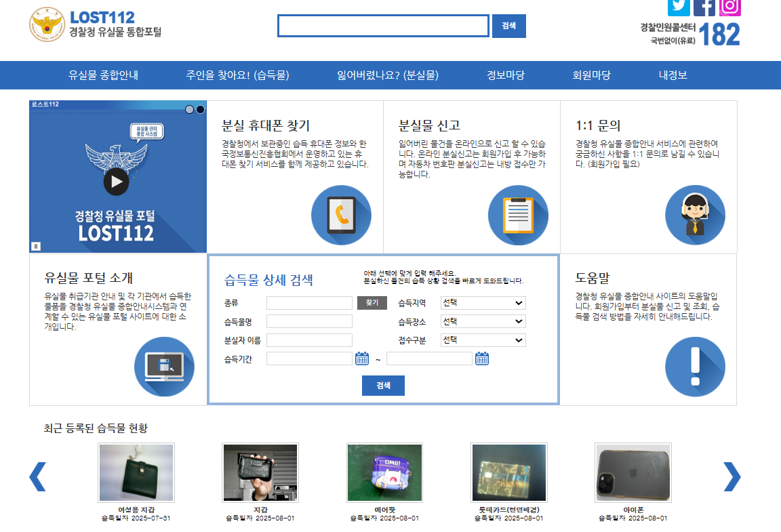Open the 유실물 종합안내 menu
781x532 pixels.
(103, 75)
